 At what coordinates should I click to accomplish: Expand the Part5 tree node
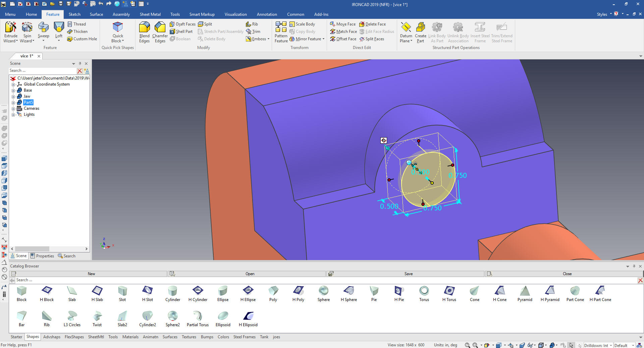click(x=13, y=103)
